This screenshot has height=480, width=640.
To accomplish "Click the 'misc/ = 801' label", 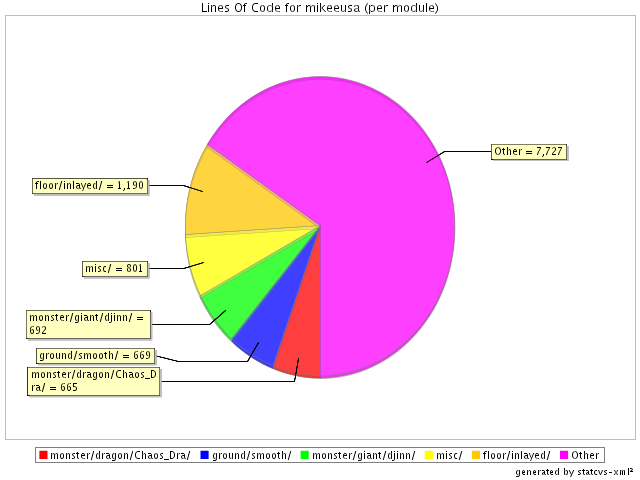I will 117,268.
